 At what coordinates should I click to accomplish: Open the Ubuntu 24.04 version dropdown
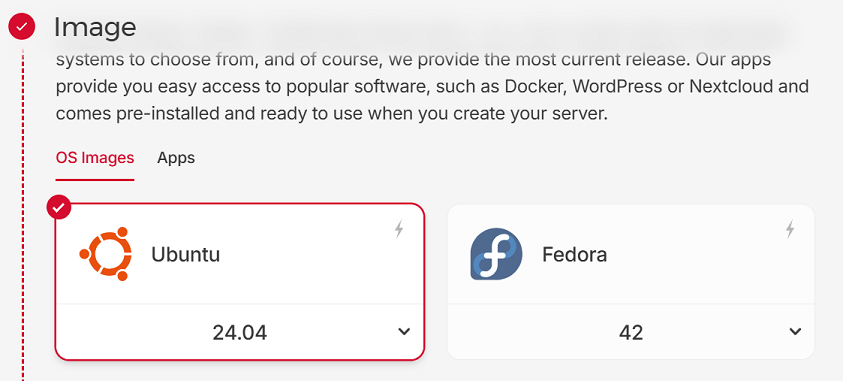240,332
